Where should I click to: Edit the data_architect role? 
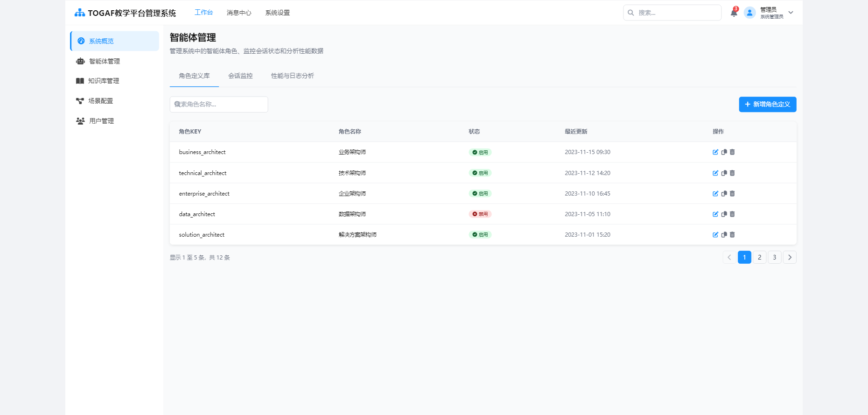(x=715, y=214)
